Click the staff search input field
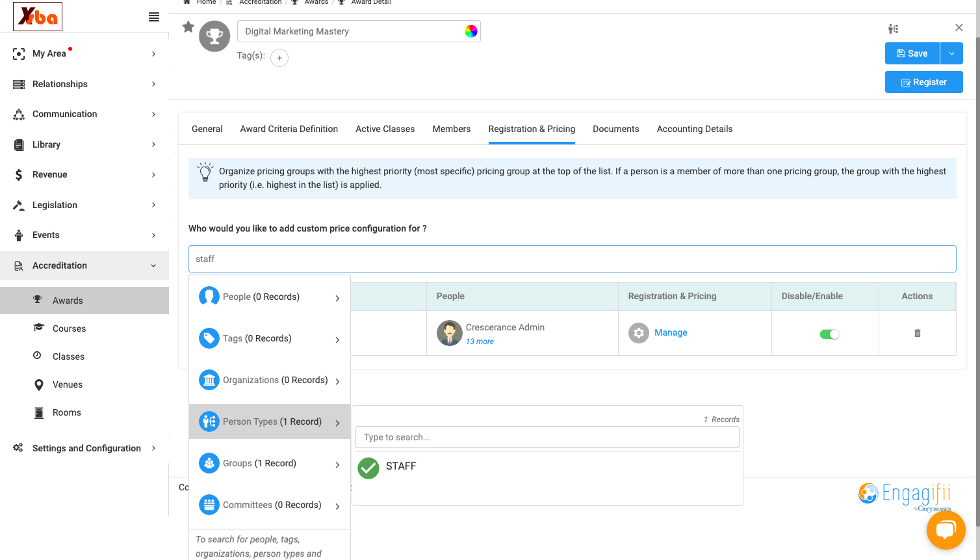 572,259
